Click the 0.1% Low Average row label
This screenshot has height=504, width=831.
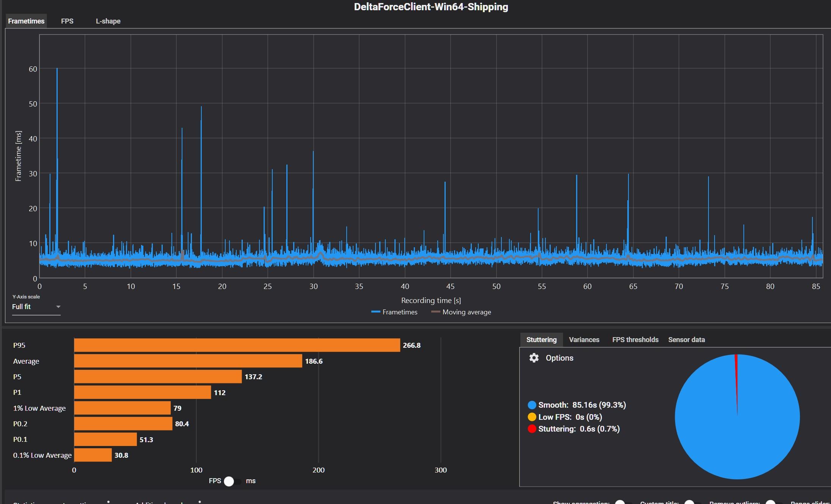(x=42, y=455)
